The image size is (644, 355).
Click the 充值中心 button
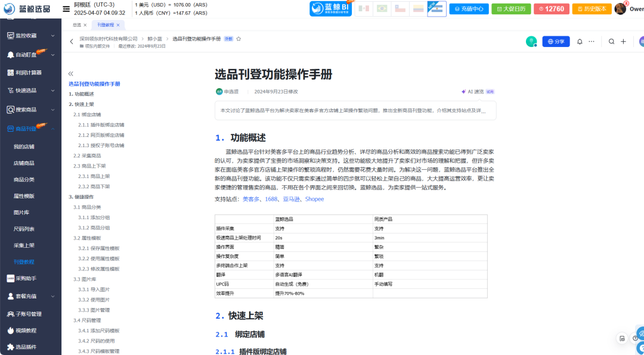coord(469,8)
